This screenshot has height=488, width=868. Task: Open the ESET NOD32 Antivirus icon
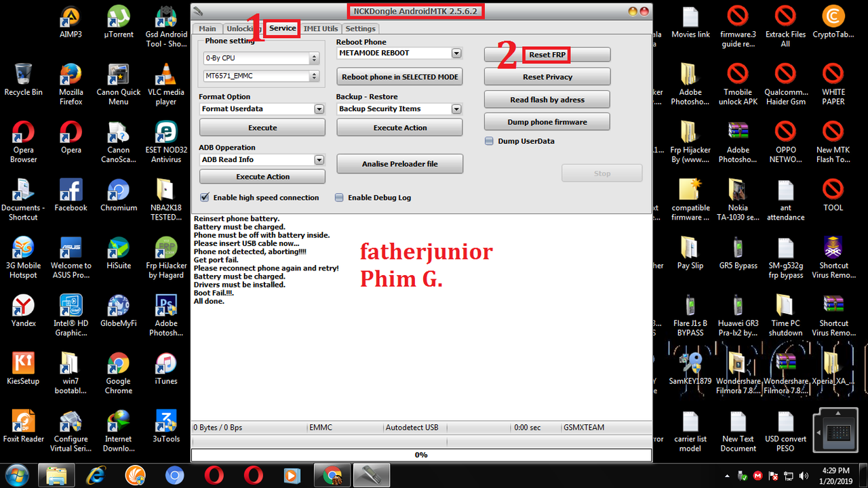coord(166,142)
